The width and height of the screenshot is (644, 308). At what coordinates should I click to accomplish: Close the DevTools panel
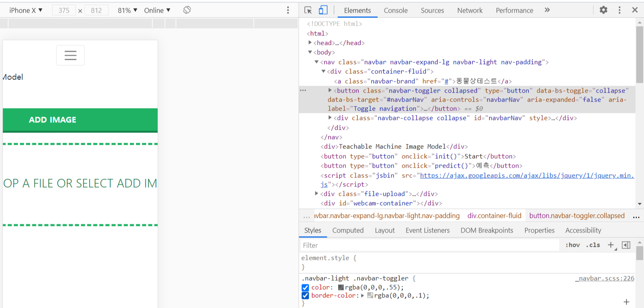point(635,10)
